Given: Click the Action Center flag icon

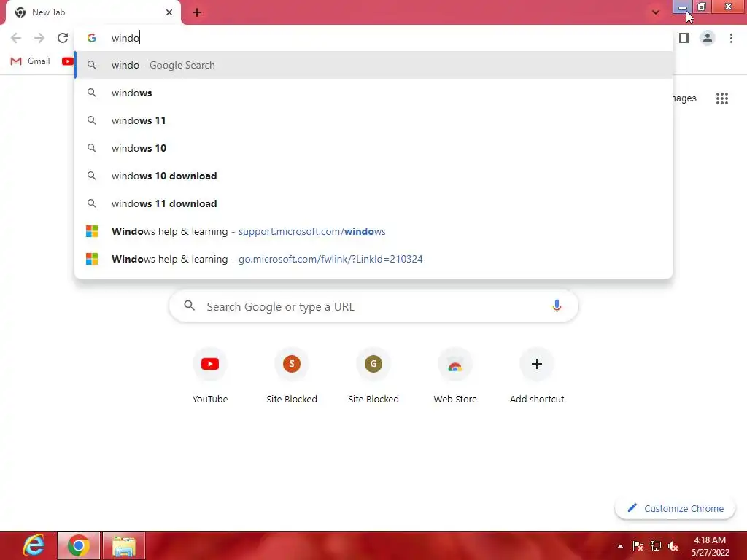Looking at the screenshot, I should [638, 546].
